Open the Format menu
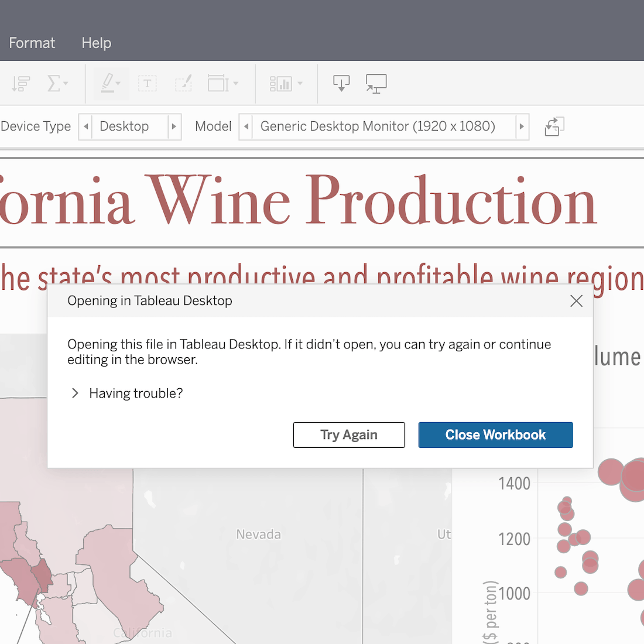The image size is (644, 644). click(x=32, y=43)
